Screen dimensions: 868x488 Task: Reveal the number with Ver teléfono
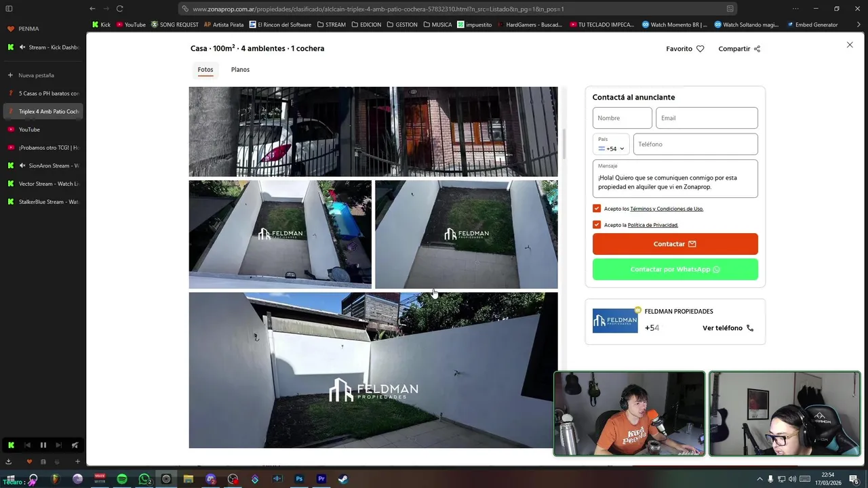point(728,328)
